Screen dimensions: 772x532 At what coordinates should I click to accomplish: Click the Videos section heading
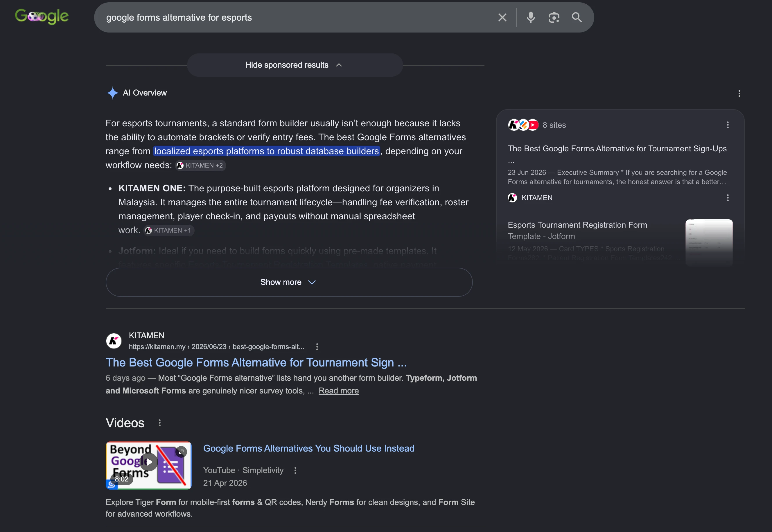click(x=125, y=423)
